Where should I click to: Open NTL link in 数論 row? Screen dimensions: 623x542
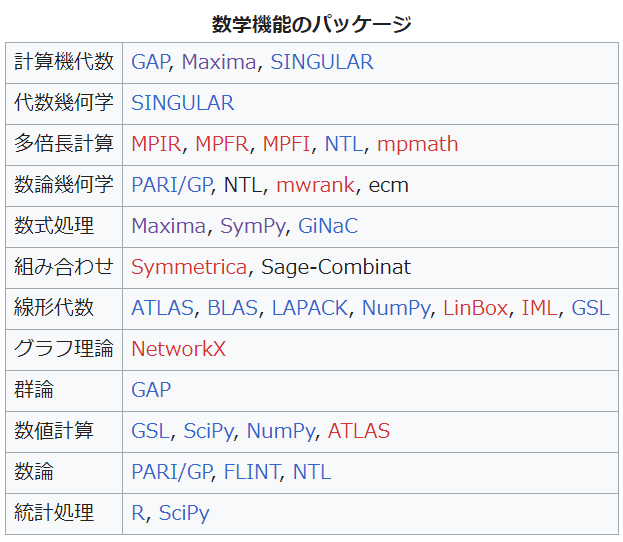tap(312, 472)
